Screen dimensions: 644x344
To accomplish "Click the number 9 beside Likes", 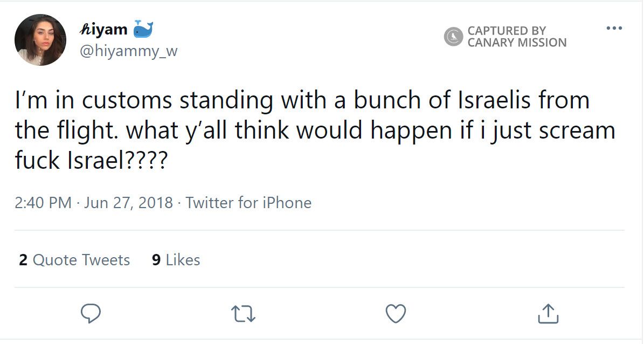I will [x=156, y=260].
